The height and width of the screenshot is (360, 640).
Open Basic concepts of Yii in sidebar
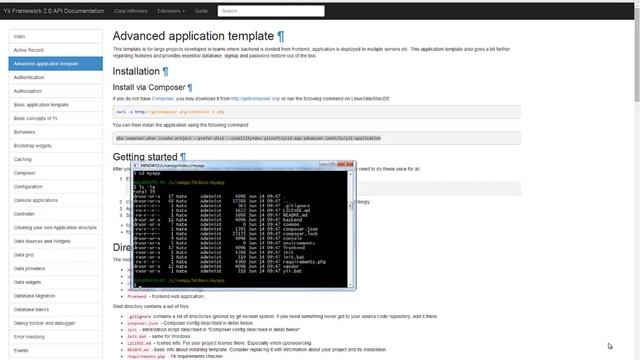click(x=56, y=118)
